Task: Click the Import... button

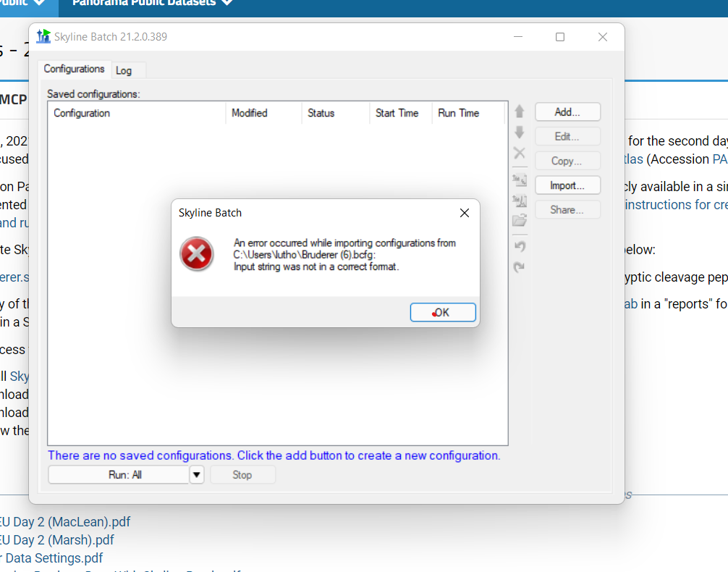Action: 567,185
